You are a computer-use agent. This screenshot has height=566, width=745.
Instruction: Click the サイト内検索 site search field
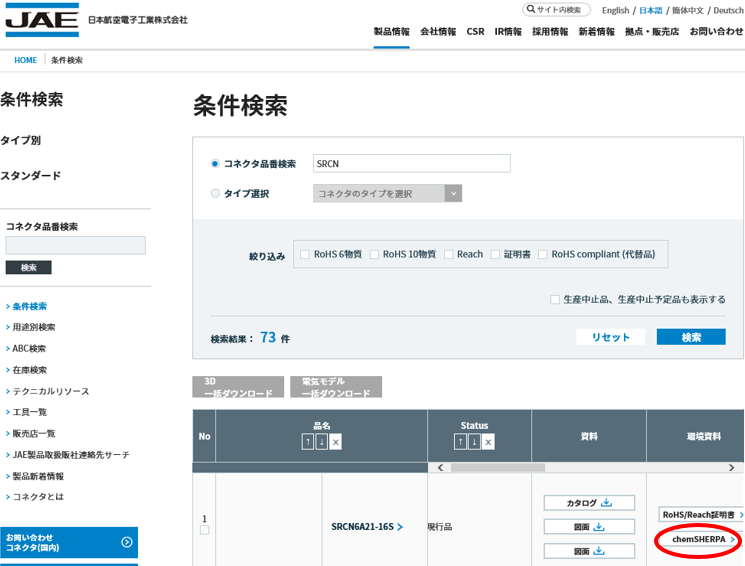tap(556, 10)
